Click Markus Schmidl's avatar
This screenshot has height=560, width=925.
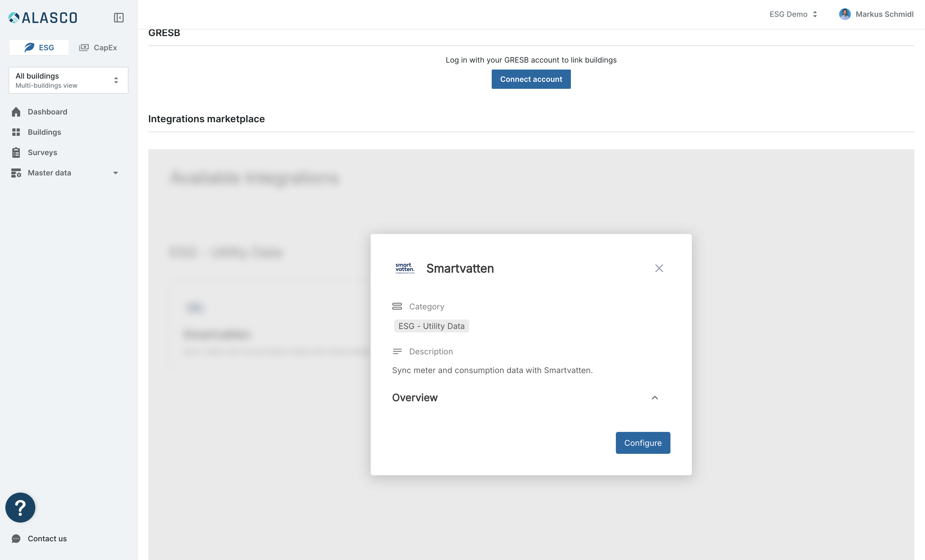(845, 14)
